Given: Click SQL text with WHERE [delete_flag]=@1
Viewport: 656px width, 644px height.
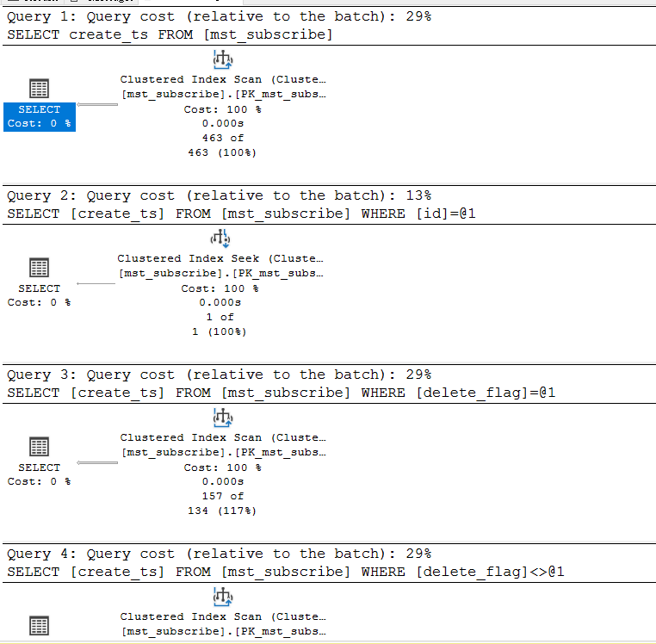Looking at the screenshot, I should (282, 393).
